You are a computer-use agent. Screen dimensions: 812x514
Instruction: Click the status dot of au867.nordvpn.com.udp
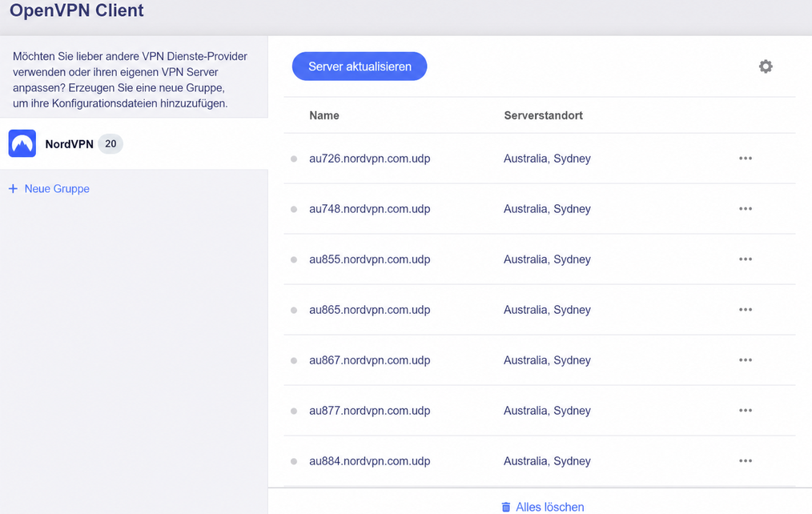[294, 360]
